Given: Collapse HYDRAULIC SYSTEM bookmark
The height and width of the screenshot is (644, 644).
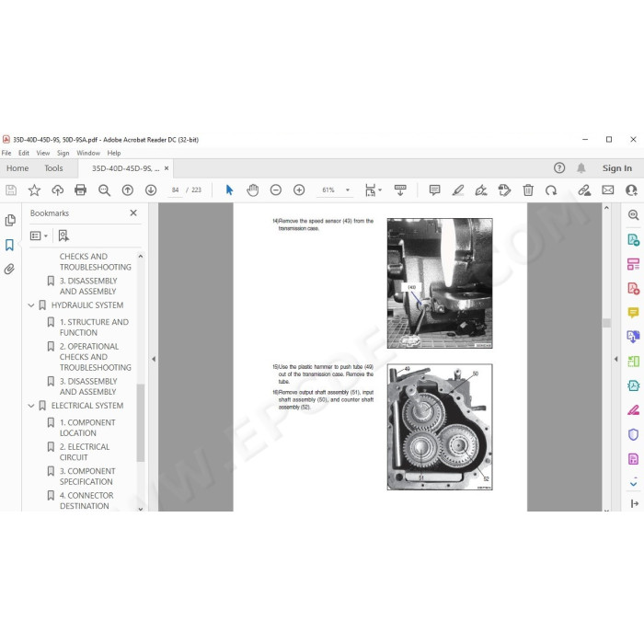Looking at the screenshot, I should click(x=31, y=305).
